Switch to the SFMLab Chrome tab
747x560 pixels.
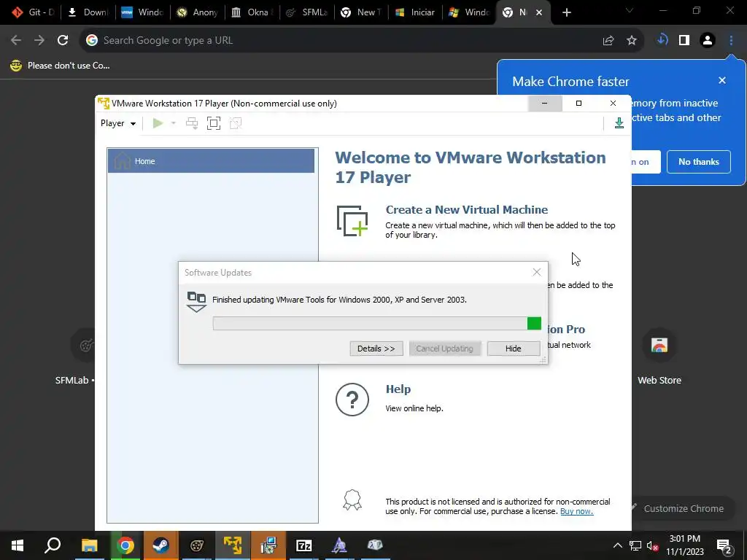point(307,12)
